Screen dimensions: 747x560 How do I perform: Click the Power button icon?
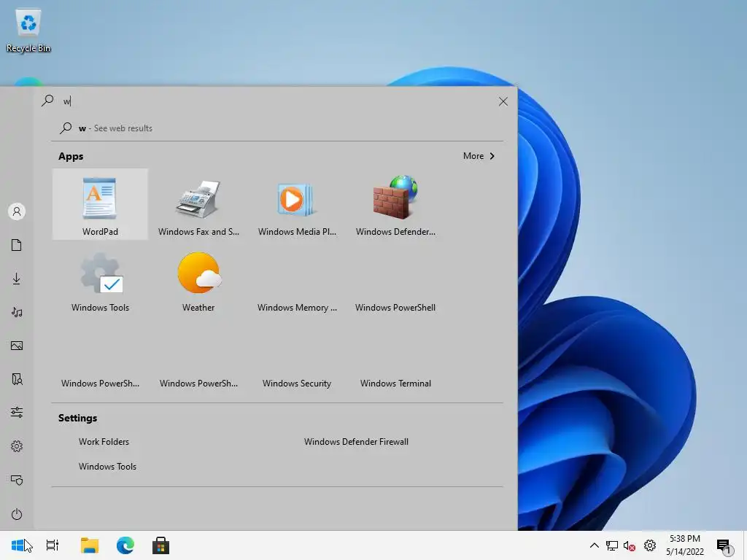[x=17, y=514]
